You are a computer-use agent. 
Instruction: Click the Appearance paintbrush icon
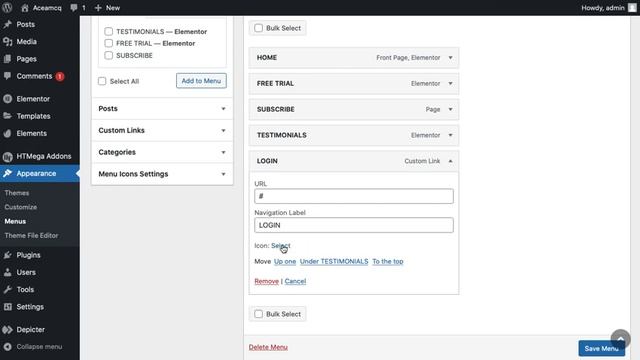point(7,173)
